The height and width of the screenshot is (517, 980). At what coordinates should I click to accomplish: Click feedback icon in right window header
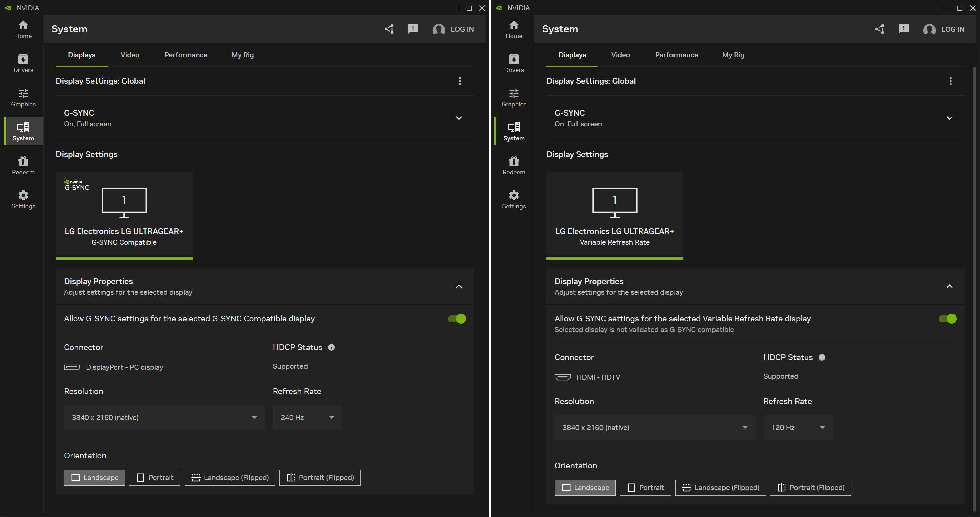(x=903, y=29)
